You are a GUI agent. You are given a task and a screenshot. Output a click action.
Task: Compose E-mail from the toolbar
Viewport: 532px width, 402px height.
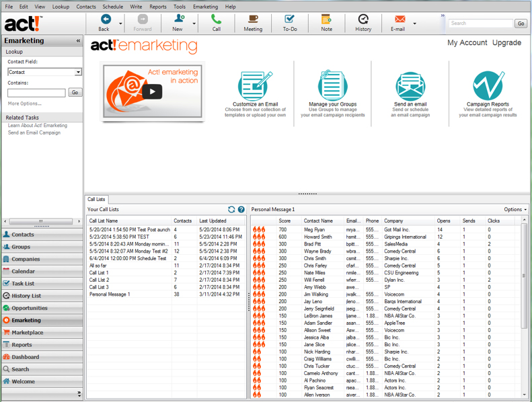(399, 23)
